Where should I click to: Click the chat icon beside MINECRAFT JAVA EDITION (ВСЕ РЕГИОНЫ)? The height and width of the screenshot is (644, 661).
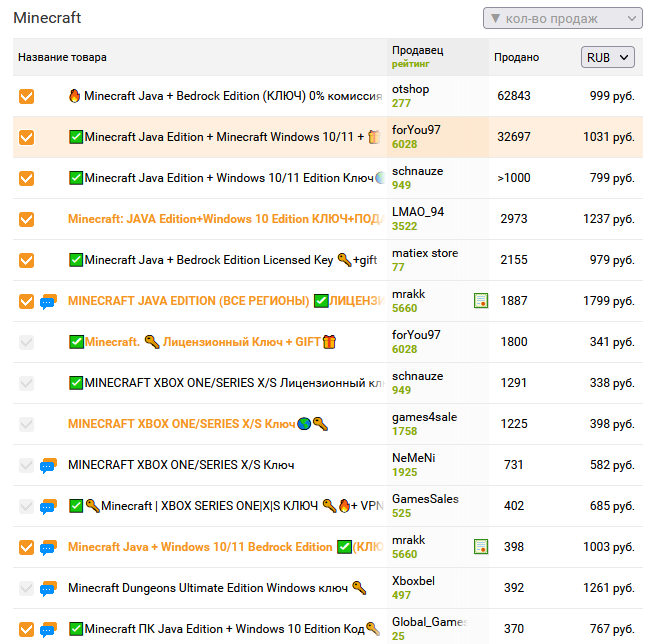click(x=48, y=301)
